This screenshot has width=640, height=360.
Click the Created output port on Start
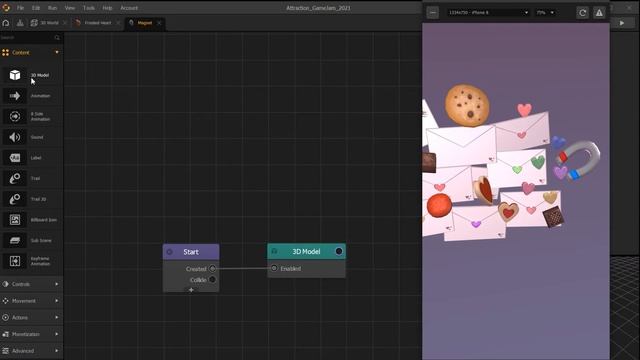pyautogui.click(x=212, y=269)
